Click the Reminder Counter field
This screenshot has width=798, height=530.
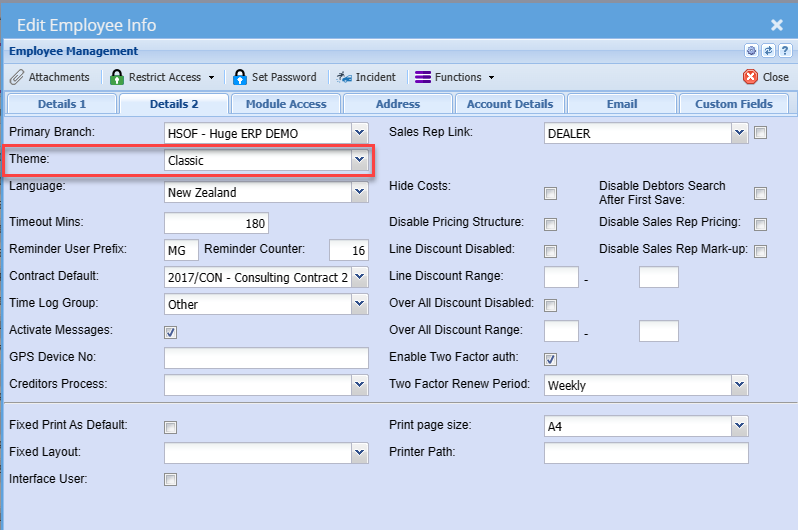pos(349,250)
